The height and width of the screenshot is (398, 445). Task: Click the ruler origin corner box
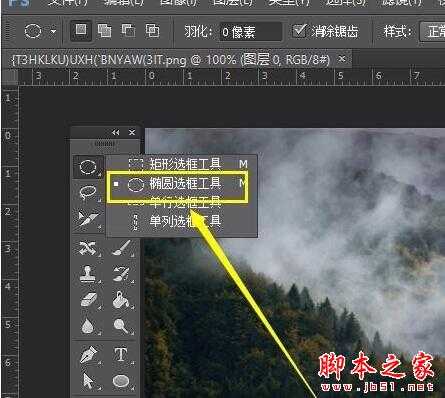[x=10, y=77]
